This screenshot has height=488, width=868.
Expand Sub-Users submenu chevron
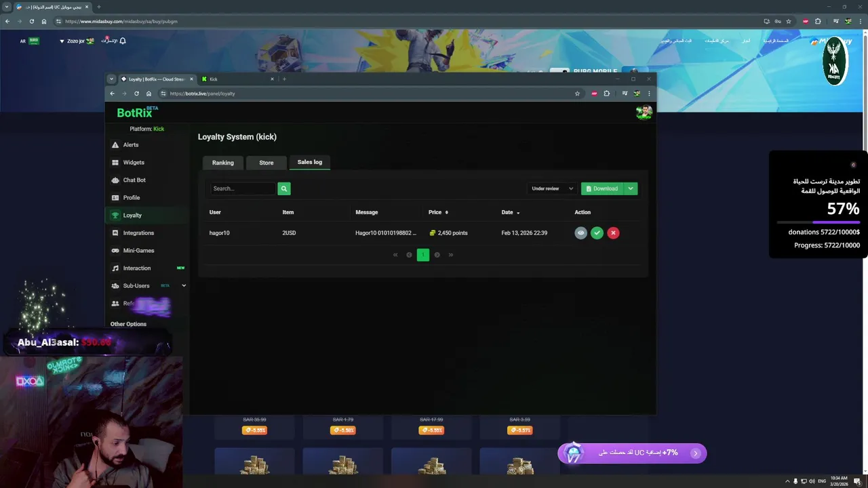(x=183, y=285)
